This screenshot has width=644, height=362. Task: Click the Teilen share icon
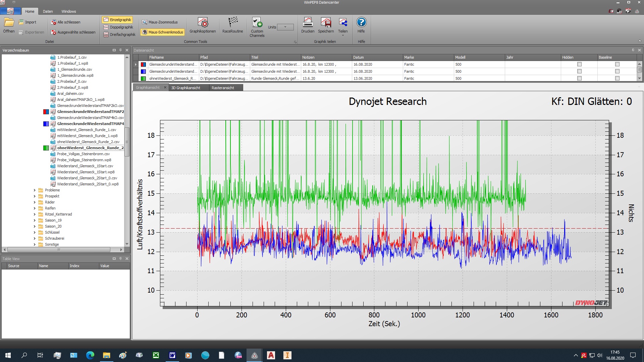tap(343, 23)
